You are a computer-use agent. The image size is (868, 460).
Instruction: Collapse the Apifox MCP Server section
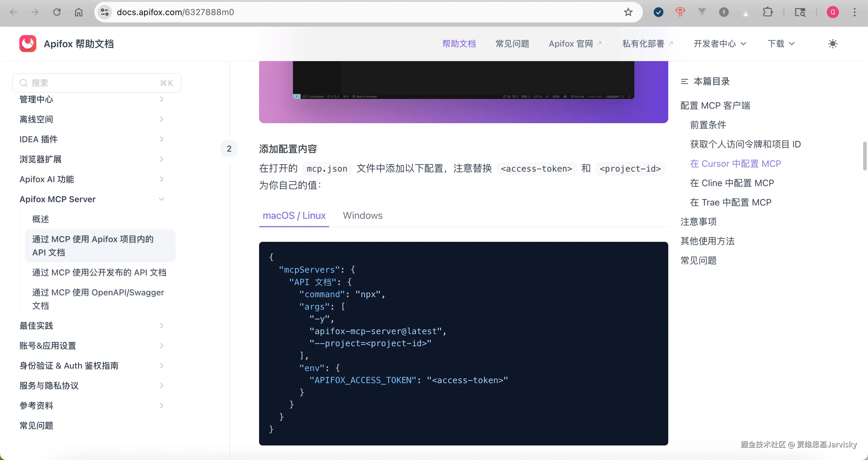click(161, 199)
